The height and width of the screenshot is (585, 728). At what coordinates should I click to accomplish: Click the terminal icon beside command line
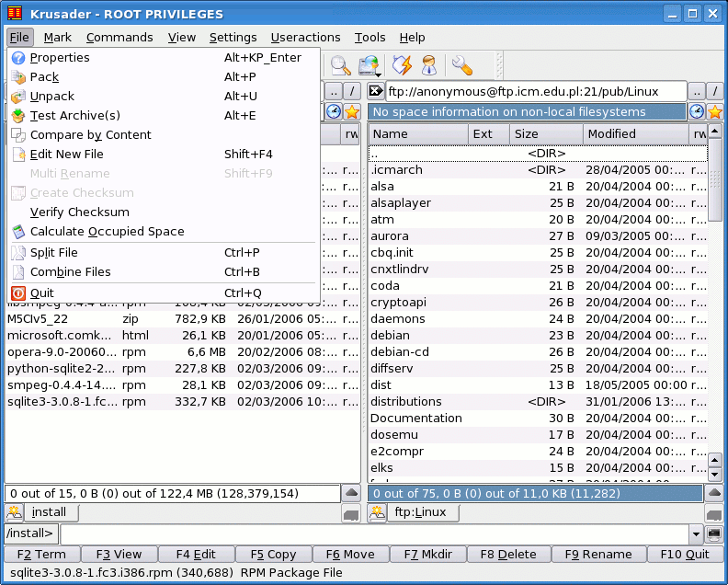(714, 533)
